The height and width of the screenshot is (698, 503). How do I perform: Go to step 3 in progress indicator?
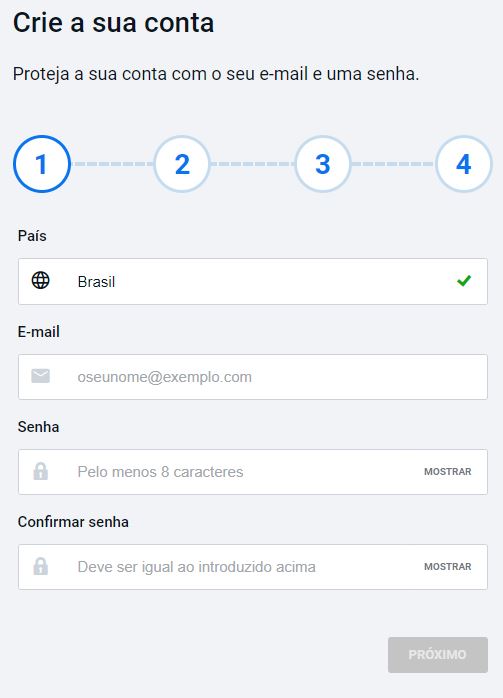tap(323, 164)
